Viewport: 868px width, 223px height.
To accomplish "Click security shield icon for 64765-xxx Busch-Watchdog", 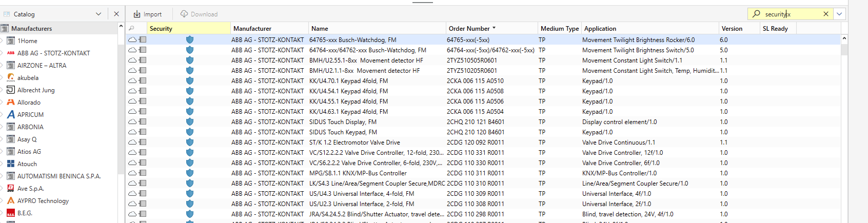I will 189,39.
